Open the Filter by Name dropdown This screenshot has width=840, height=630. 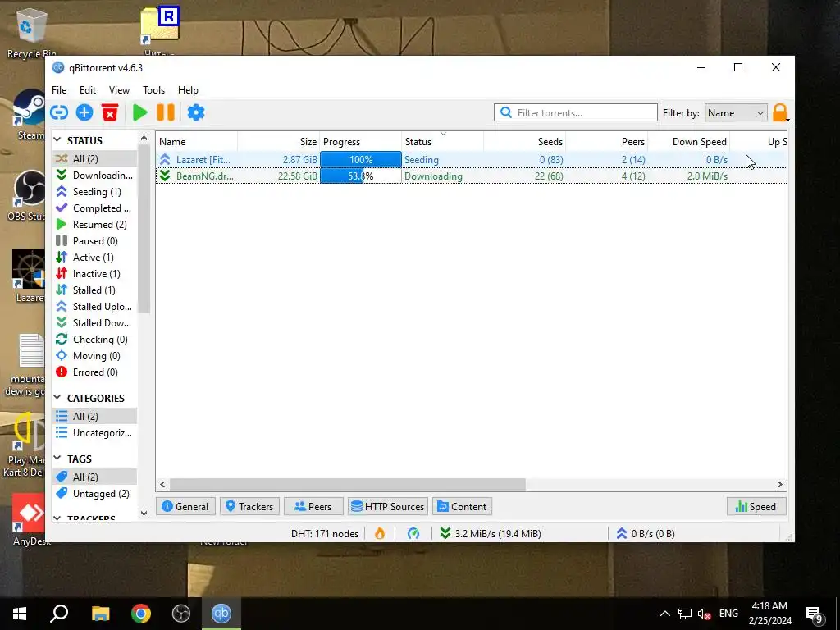(x=736, y=113)
